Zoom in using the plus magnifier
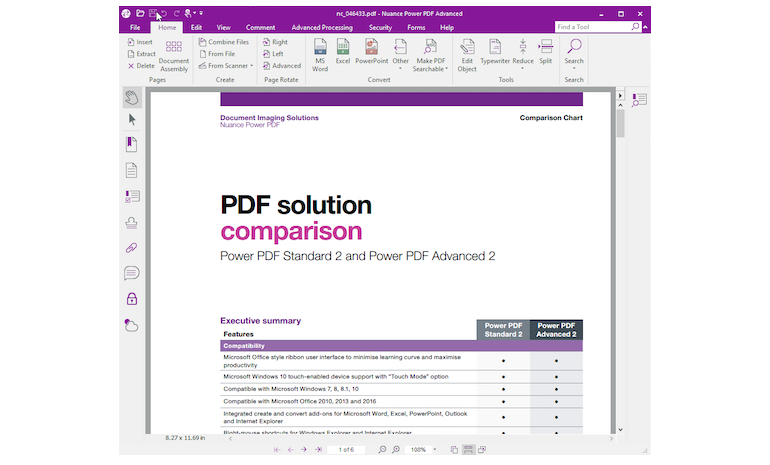 [396, 449]
